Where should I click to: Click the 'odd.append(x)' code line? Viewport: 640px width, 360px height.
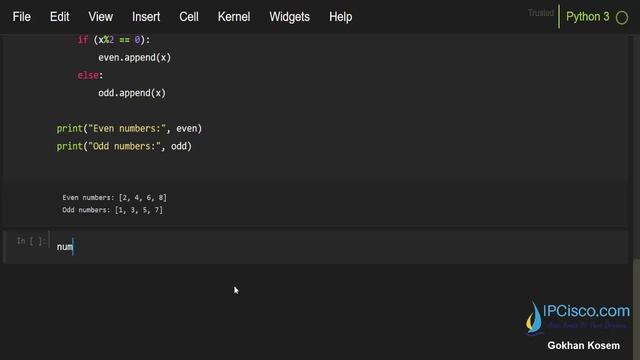[x=132, y=93]
